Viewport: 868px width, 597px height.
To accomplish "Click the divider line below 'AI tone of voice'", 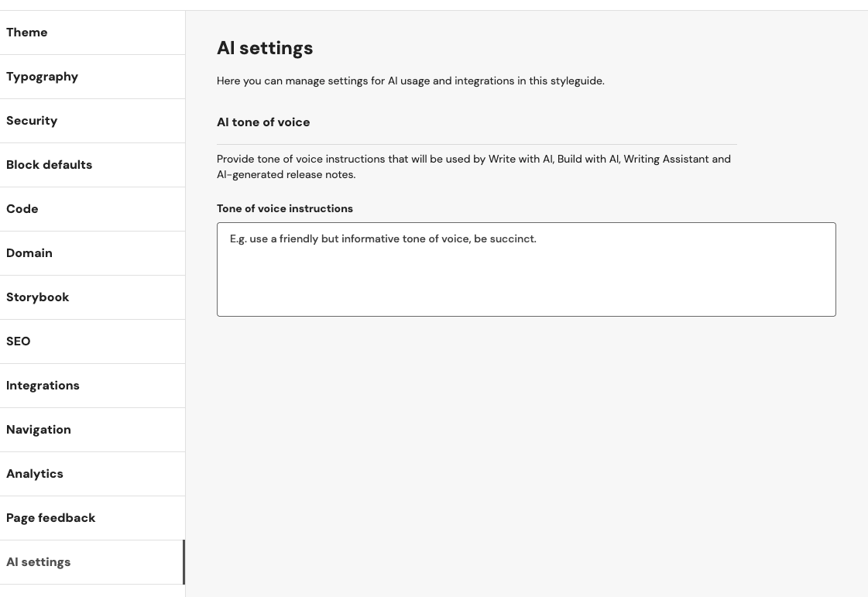I will [x=476, y=144].
